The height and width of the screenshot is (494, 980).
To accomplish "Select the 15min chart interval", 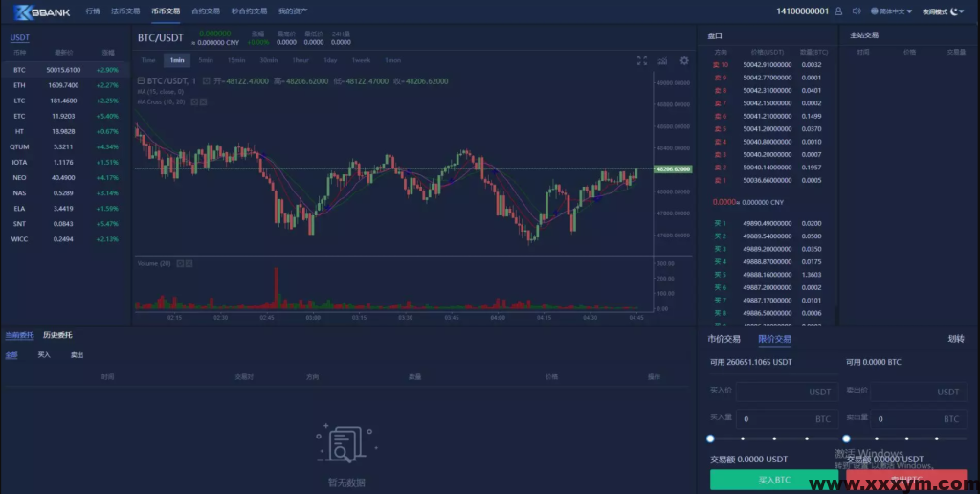I will click(235, 60).
